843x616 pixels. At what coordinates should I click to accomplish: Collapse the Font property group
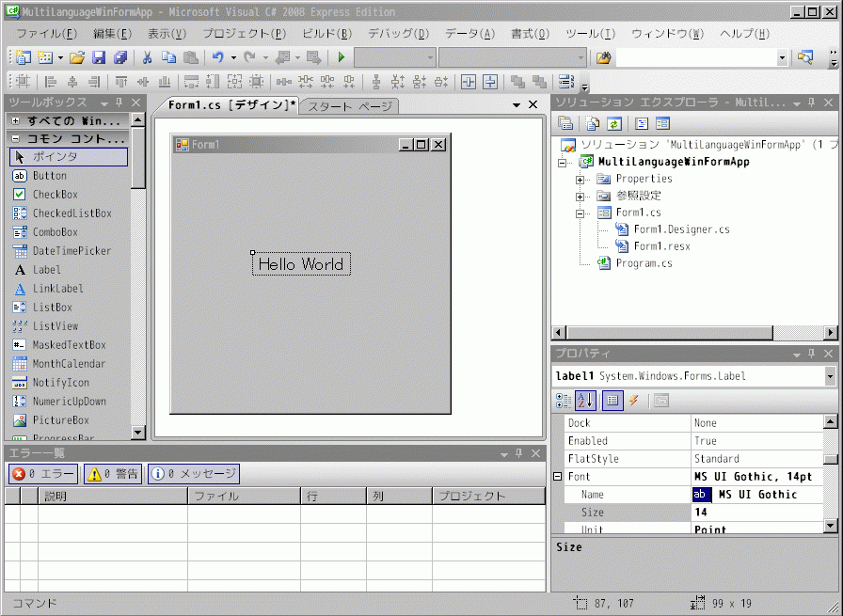pyautogui.click(x=558, y=476)
